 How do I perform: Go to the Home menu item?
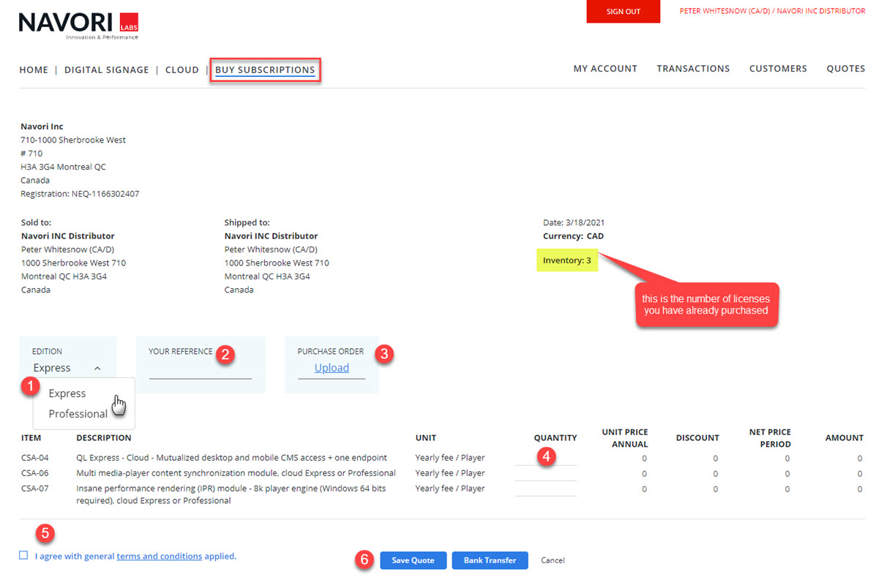click(x=34, y=70)
